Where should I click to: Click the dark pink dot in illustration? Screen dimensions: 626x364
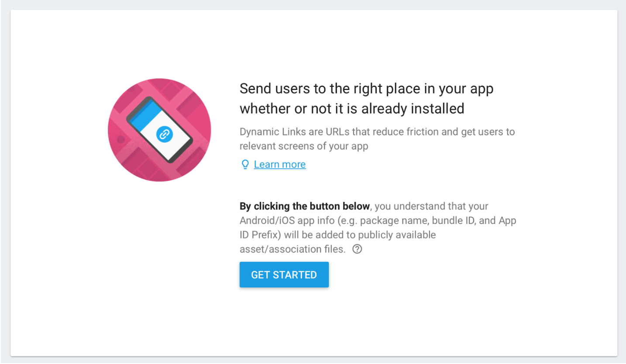point(121,140)
